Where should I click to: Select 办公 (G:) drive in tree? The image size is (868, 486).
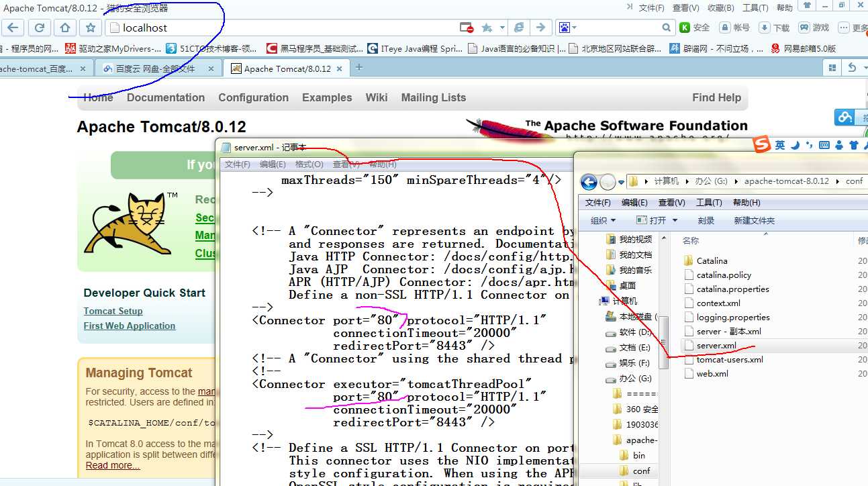(635, 379)
